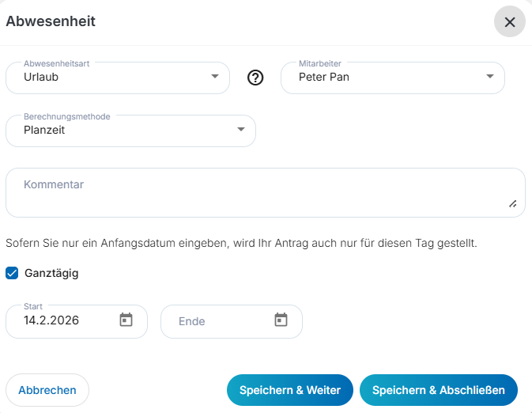Close the Abwesenheit dialog with the X
Viewport: 532px width, 413px height.
[510, 22]
